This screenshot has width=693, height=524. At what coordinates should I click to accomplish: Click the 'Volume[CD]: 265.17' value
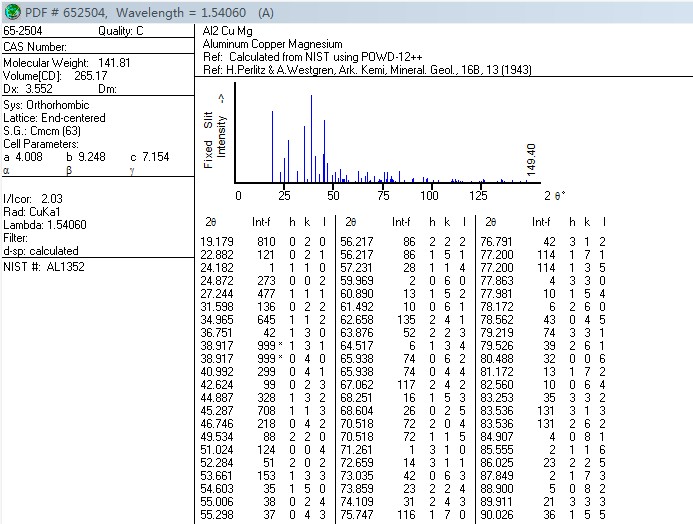pos(55,76)
